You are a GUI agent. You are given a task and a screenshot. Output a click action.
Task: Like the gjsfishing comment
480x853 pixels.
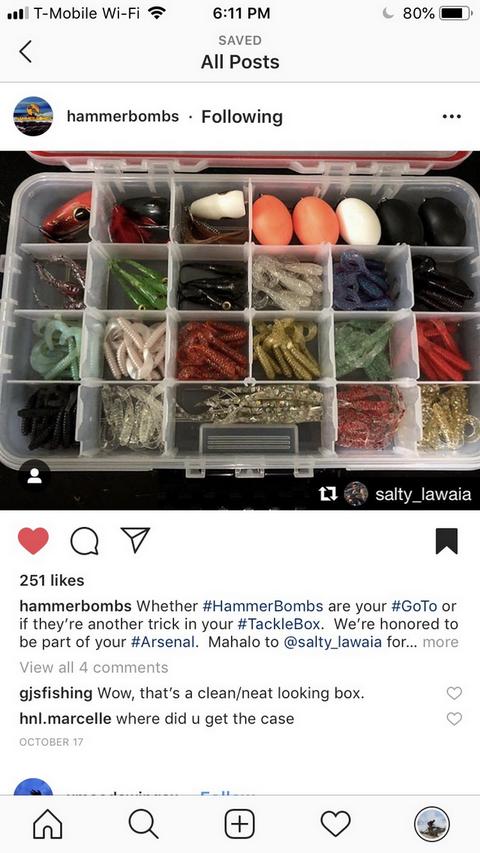pos(454,693)
